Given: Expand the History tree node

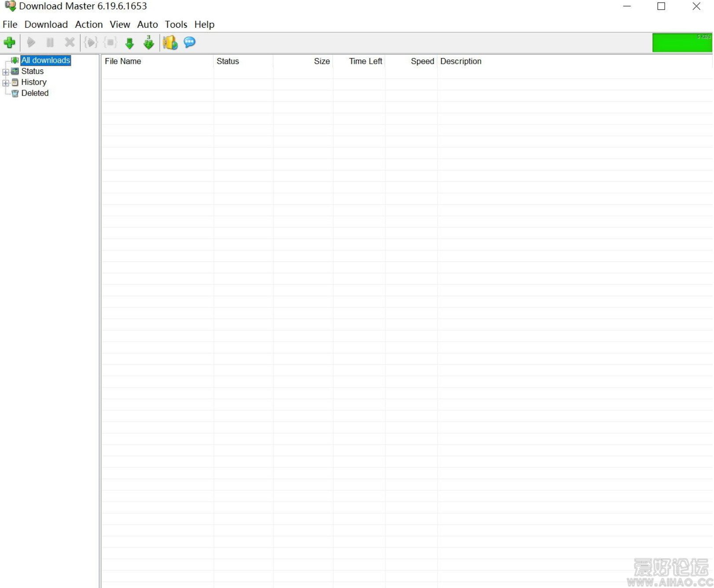Looking at the screenshot, I should 6,83.
